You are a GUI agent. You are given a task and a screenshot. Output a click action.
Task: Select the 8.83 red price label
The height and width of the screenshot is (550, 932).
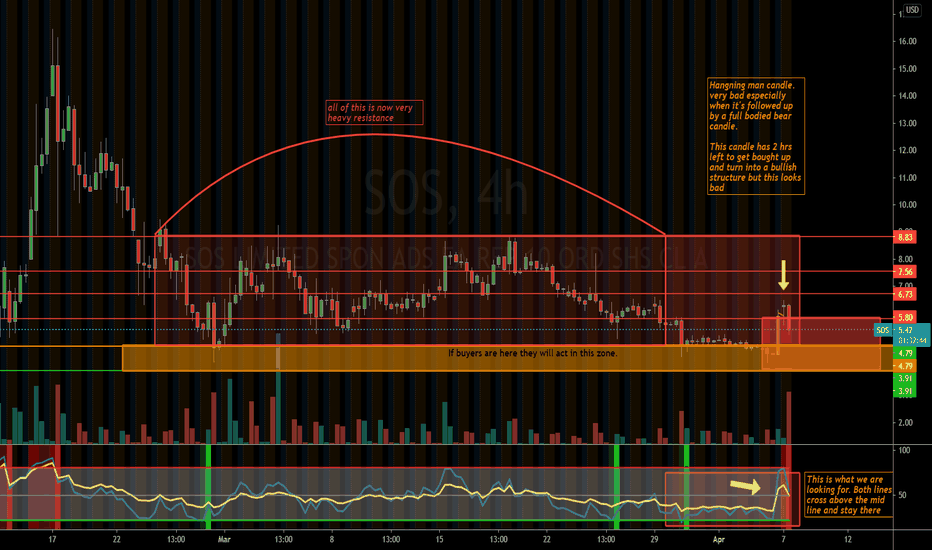click(x=905, y=237)
